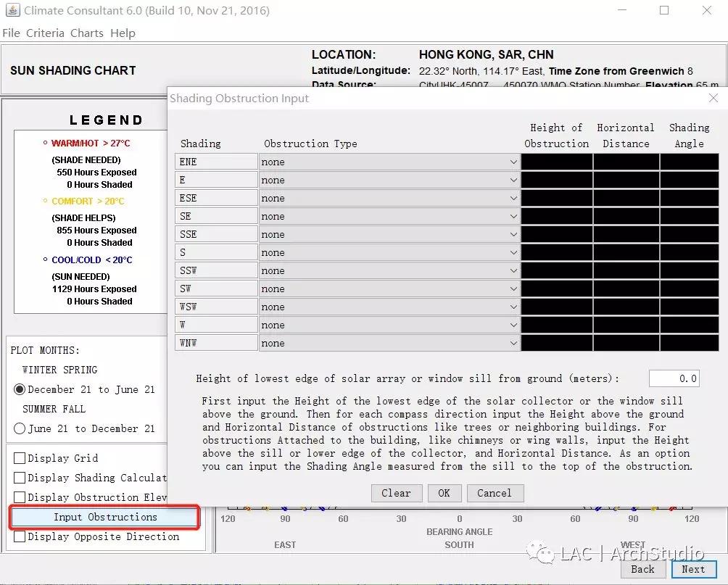
Task: Open obstruction type dropdown for S row
Action: (389, 252)
